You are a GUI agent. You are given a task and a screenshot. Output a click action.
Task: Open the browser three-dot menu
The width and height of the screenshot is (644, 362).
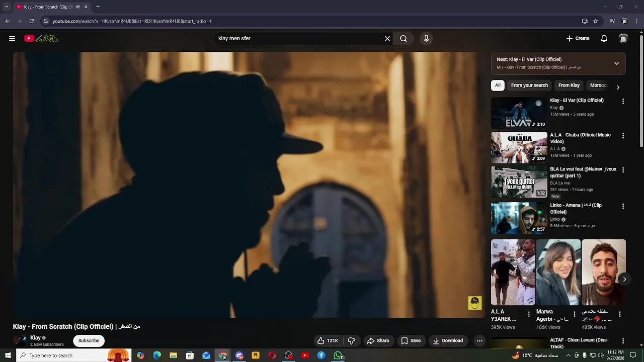[x=637, y=21]
